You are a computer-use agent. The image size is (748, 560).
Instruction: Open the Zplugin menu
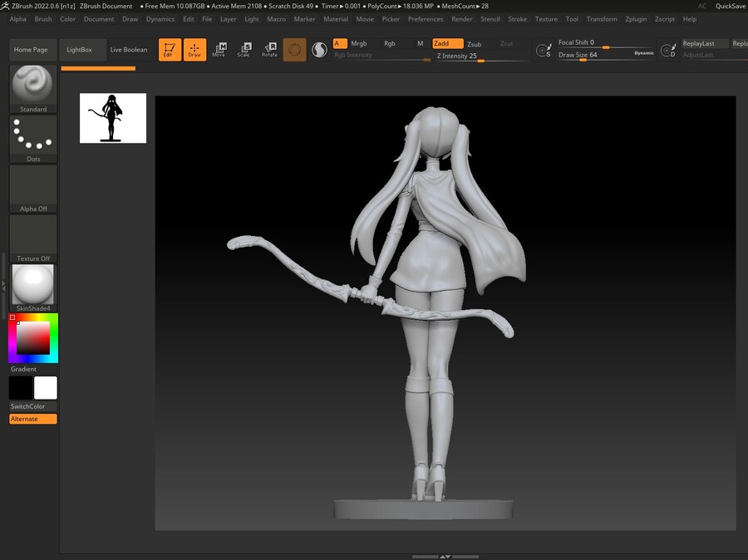pyautogui.click(x=636, y=19)
